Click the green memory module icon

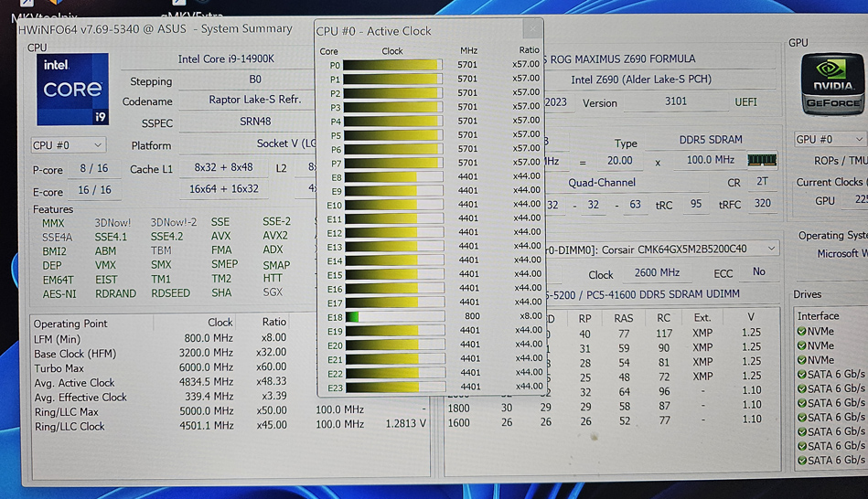762,161
